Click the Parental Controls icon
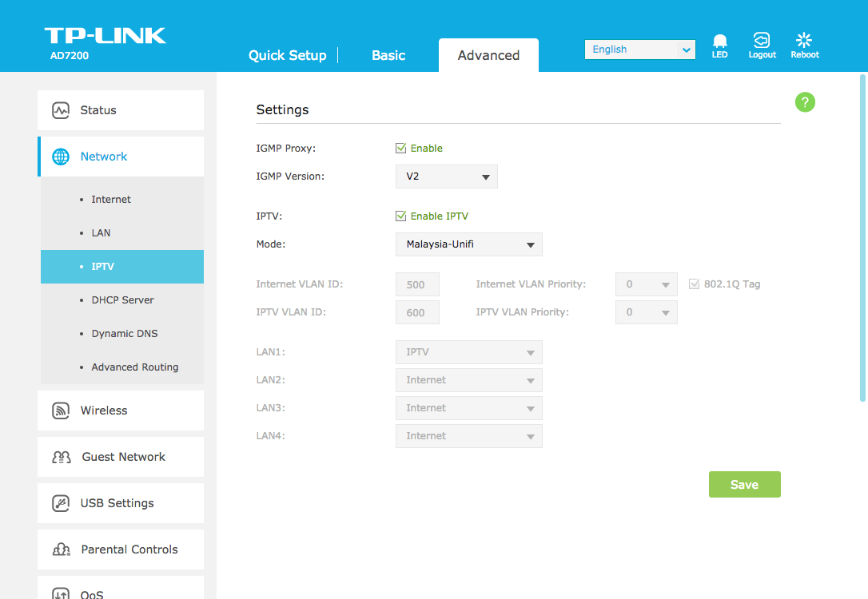 (x=62, y=549)
